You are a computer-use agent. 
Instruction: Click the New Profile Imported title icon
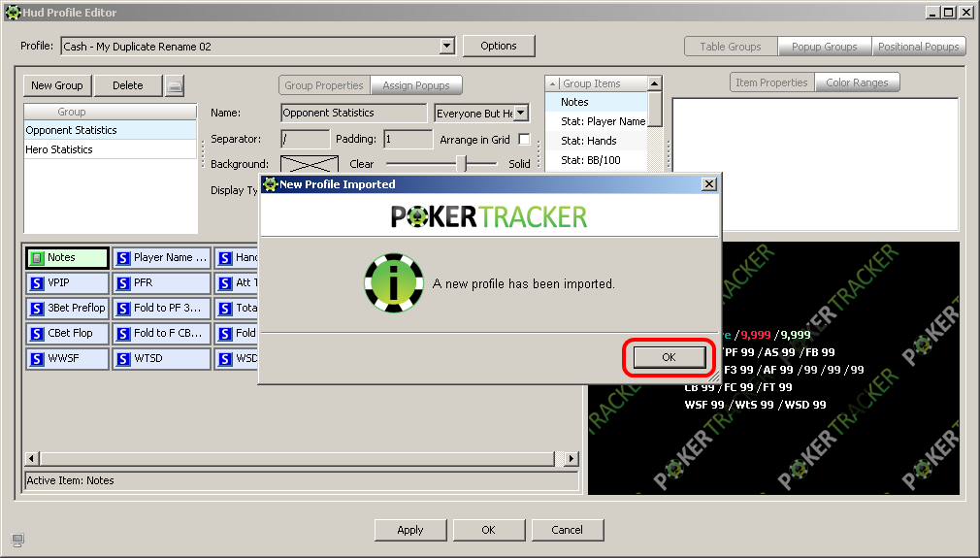pyautogui.click(x=270, y=183)
